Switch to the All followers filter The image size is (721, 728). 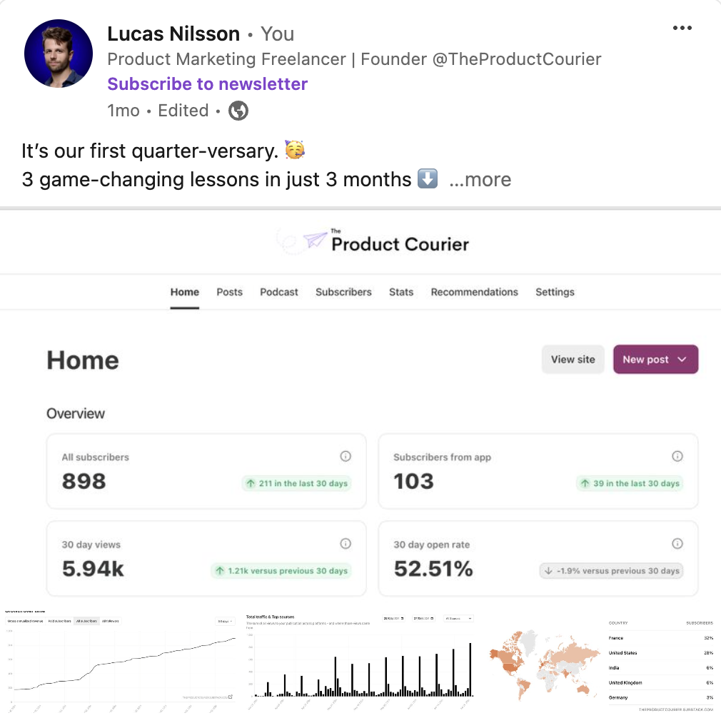[x=110, y=621]
